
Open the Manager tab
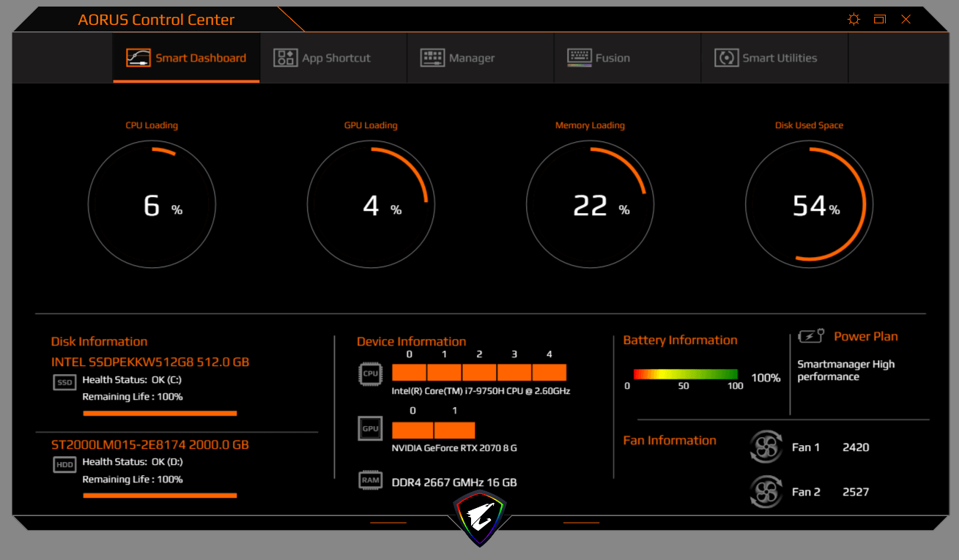458,58
